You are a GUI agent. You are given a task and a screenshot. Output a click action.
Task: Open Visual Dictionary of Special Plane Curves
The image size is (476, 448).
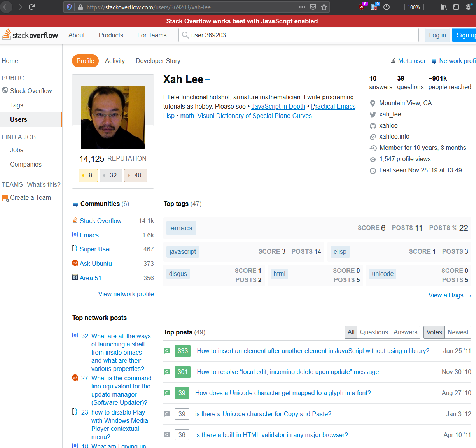[x=246, y=116]
